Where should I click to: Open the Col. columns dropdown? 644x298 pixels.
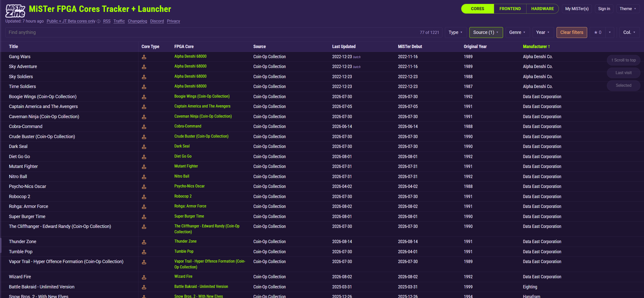[x=629, y=32]
